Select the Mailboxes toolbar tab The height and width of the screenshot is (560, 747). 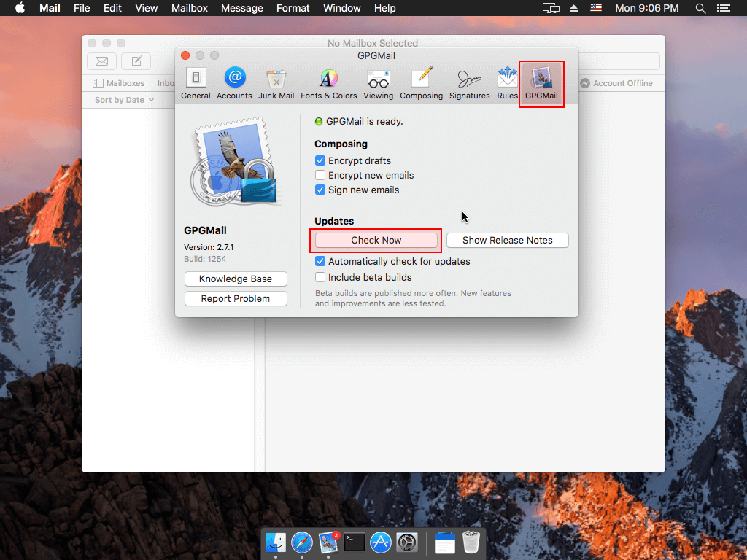point(117,82)
